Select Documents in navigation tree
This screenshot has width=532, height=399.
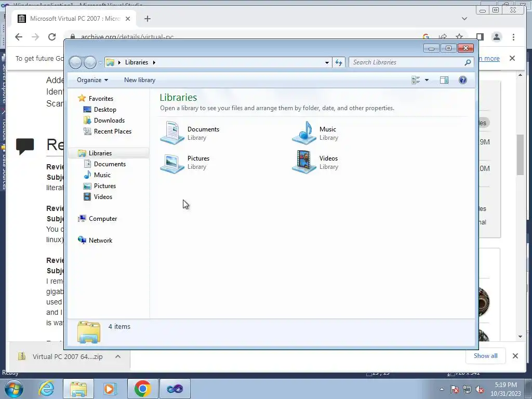click(x=110, y=164)
